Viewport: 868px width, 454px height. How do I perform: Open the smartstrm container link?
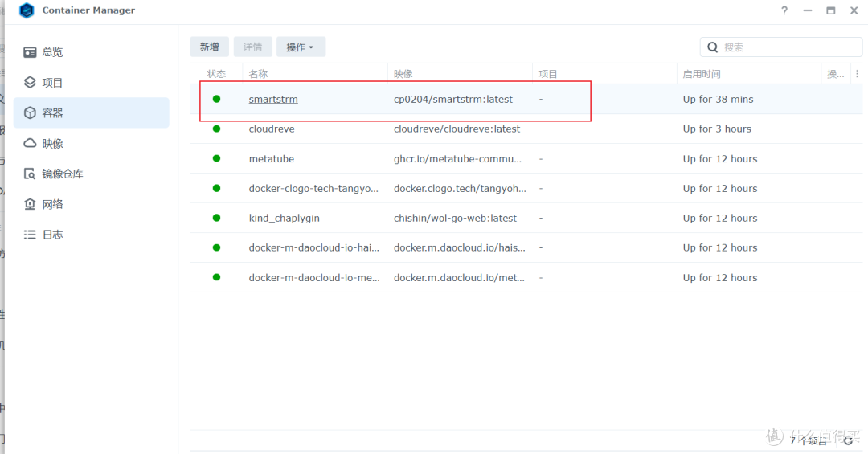(273, 99)
